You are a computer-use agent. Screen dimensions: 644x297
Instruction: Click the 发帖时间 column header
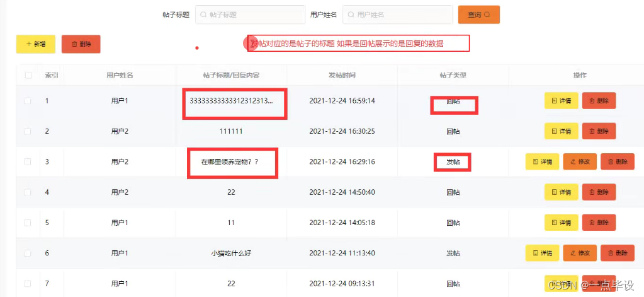(342, 75)
